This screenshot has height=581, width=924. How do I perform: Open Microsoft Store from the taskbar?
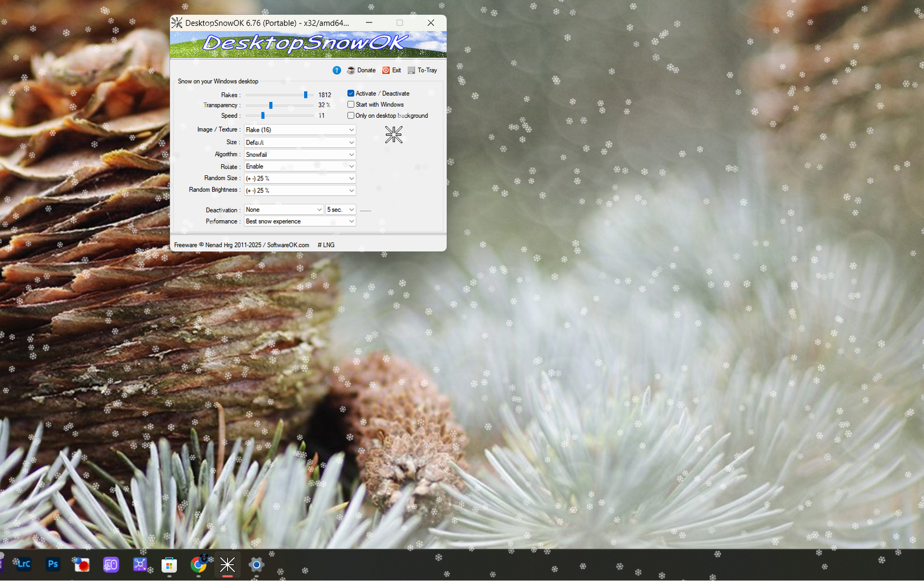coord(169,565)
